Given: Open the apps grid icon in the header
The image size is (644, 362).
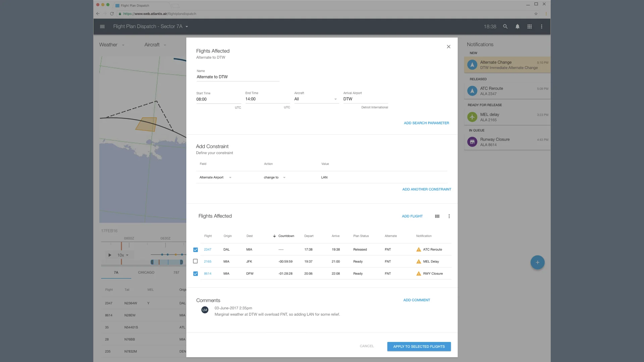Looking at the screenshot, I should pos(529,26).
